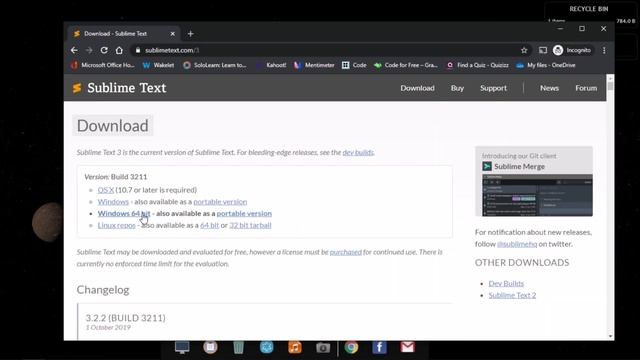Open Buy in site navigation
Screen dimensions: 640x360
(x=457, y=88)
